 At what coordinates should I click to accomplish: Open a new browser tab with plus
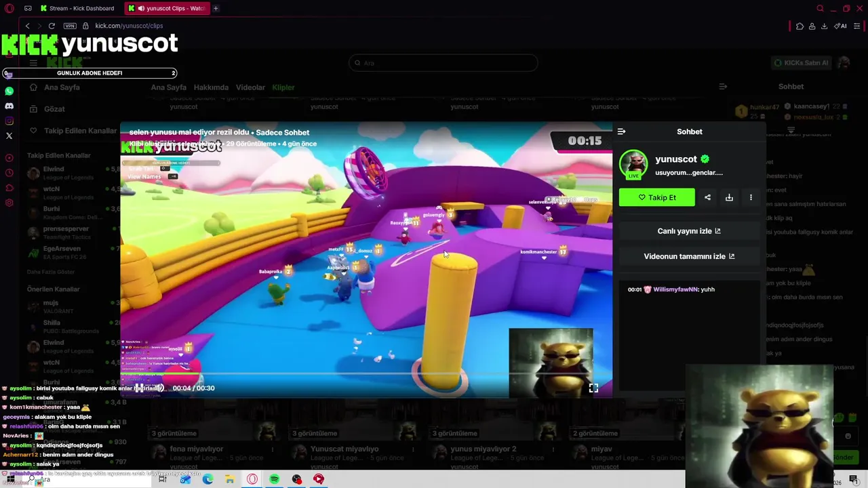click(x=216, y=8)
